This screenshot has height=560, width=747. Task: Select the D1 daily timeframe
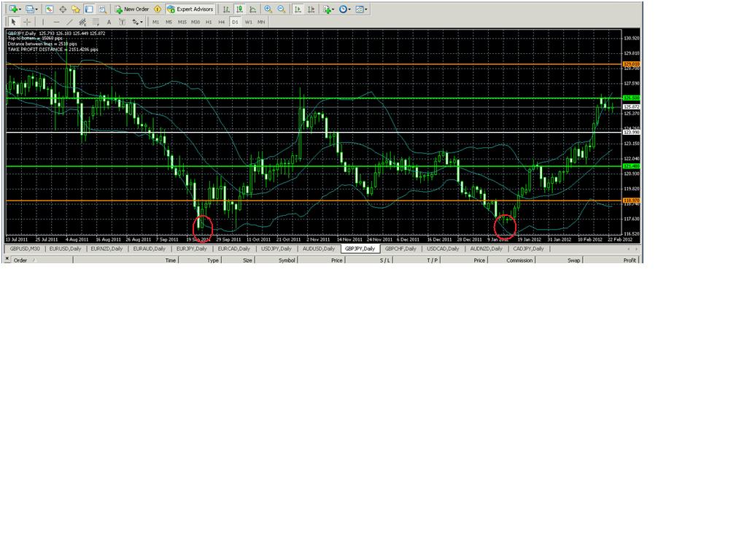235,22
